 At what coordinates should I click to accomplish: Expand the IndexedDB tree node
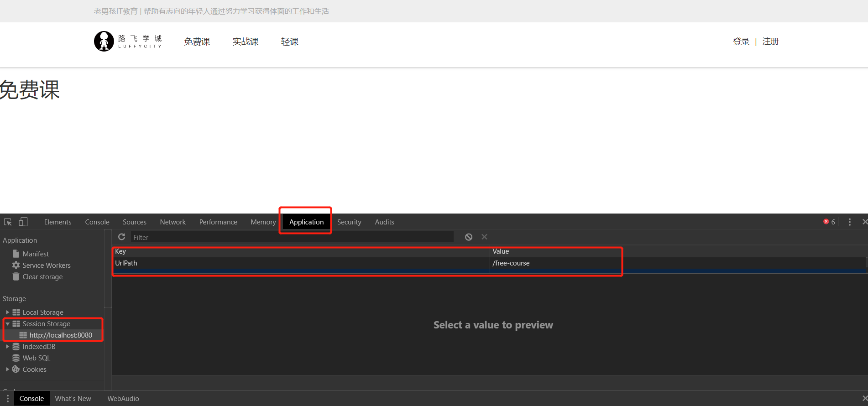[7, 346]
